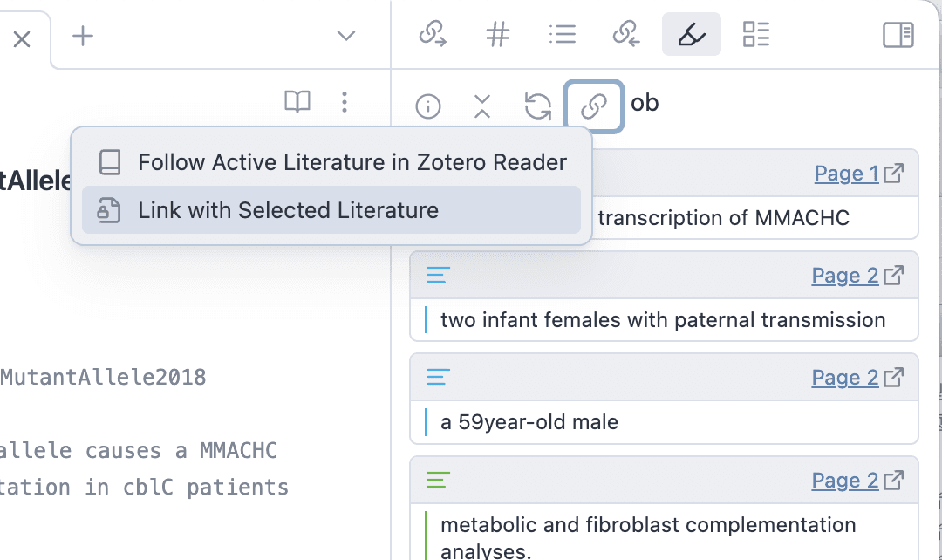Click green text icon on metabolic complementation card
This screenshot has height=560, width=942.
tap(438, 480)
